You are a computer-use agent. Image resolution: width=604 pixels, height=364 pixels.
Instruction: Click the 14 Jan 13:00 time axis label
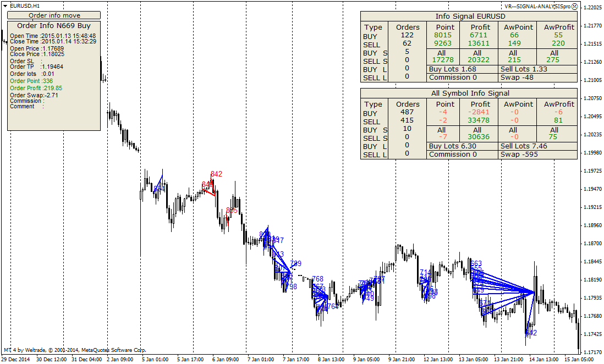pyautogui.click(x=543, y=360)
